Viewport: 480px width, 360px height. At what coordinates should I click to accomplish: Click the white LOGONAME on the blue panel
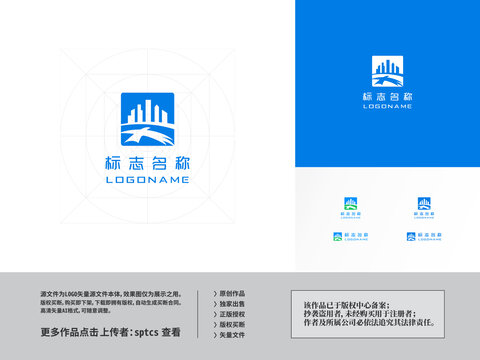tap(387, 106)
